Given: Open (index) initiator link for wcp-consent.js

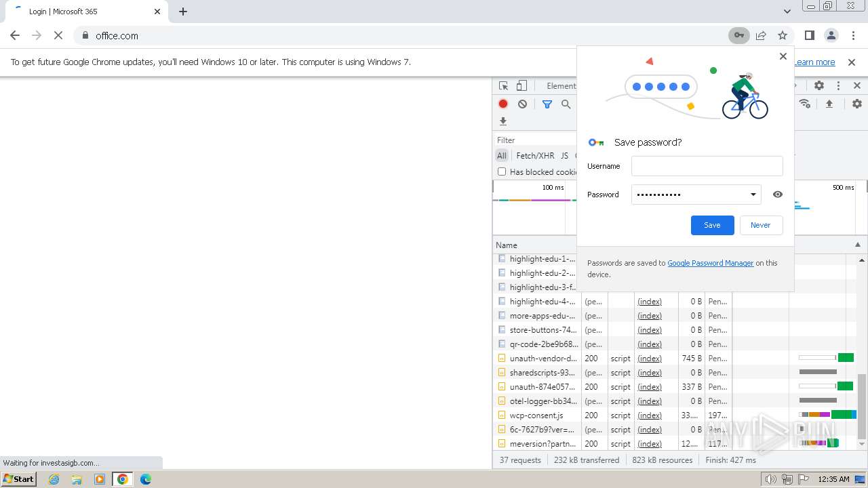Looking at the screenshot, I should coord(650,415).
